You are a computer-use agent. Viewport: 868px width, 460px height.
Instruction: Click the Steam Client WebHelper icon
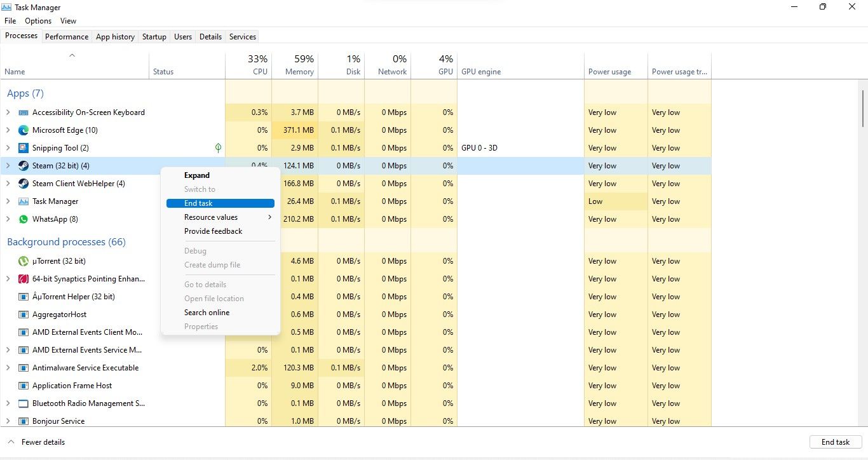pos(24,184)
